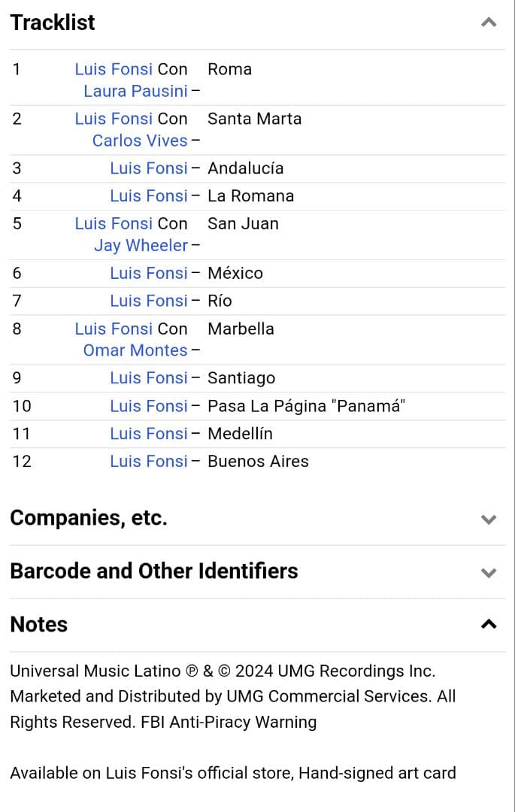This screenshot has width=515, height=812.
Task: Expand the Companies, etc. section
Action: pyautogui.click(x=489, y=519)
